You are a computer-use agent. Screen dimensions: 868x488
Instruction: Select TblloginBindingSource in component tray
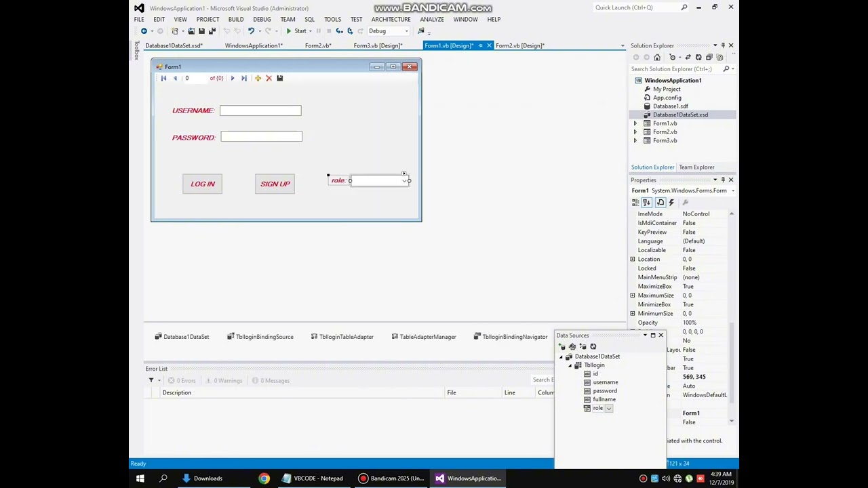coord(260,337)
